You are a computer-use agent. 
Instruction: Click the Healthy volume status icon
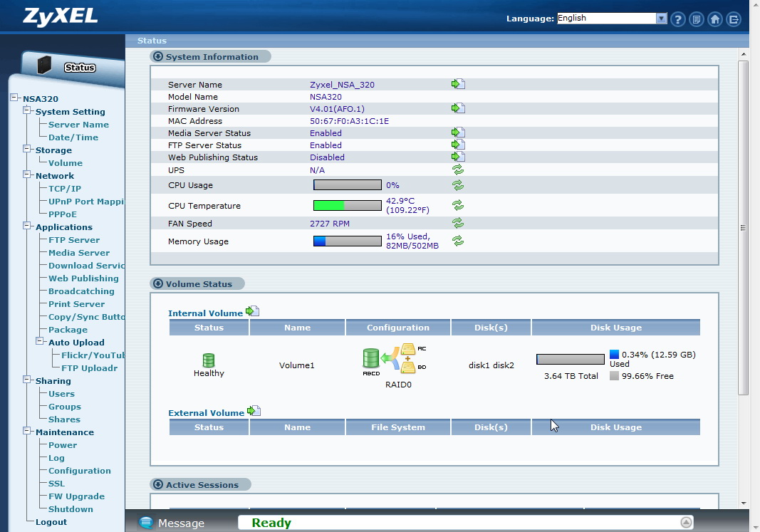click(209, 360)
